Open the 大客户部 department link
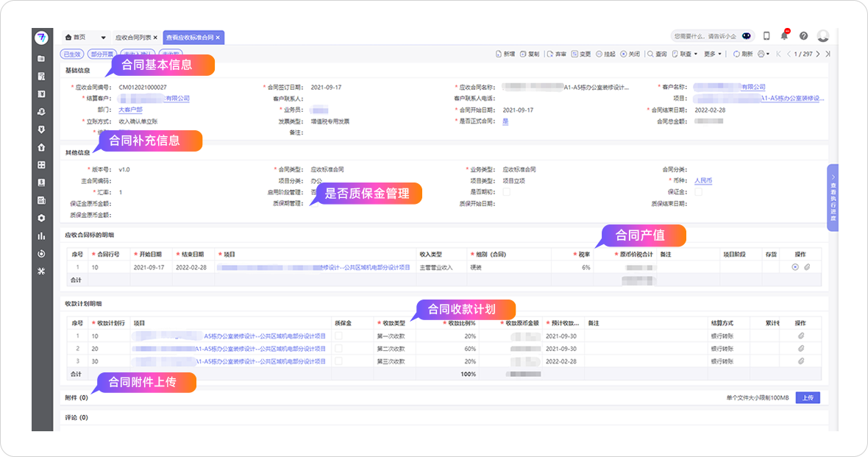The height and width of the screenshot is (457, 868). pyautogui.click(x=130, y=110)
